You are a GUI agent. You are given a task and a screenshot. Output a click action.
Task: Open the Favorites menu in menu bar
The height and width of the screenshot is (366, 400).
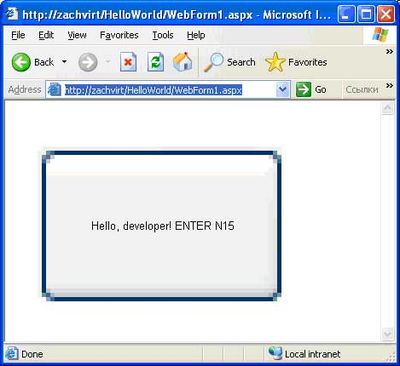click(119, 35)
